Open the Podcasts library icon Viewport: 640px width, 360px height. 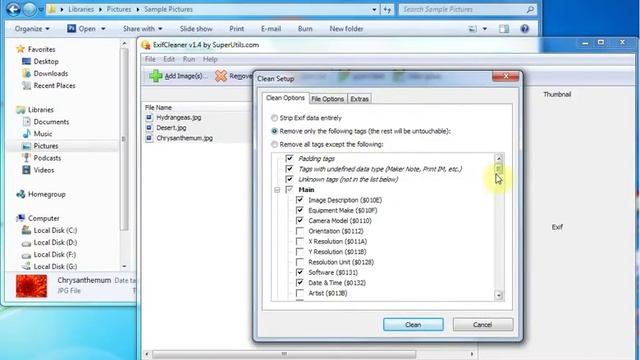(x=27, y=158)
